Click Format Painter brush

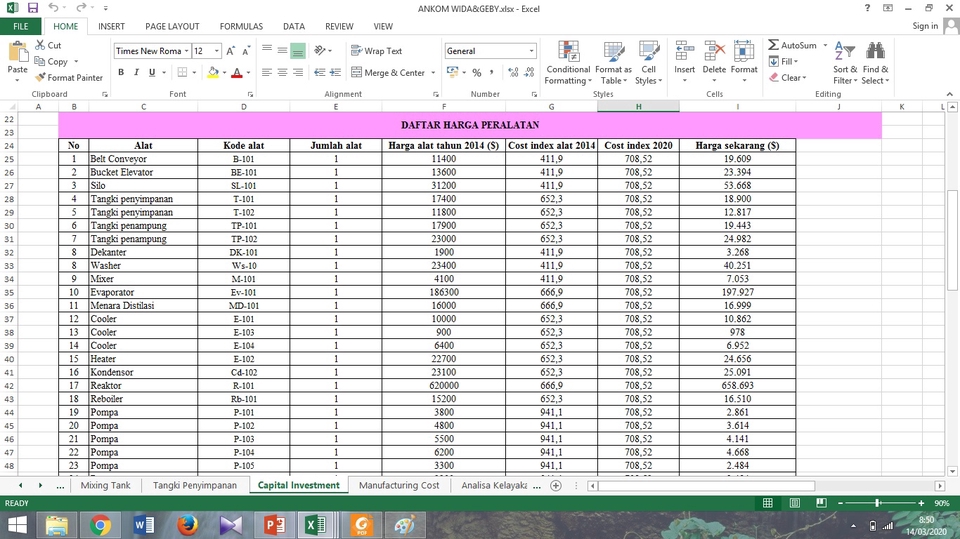coord(40,78)
